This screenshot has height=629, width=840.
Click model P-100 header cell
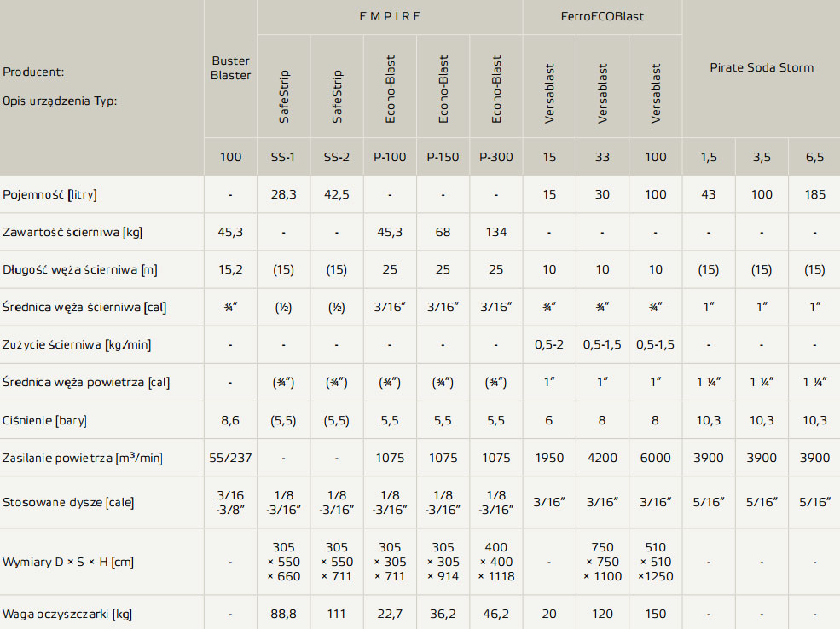(x=390, y=157)
